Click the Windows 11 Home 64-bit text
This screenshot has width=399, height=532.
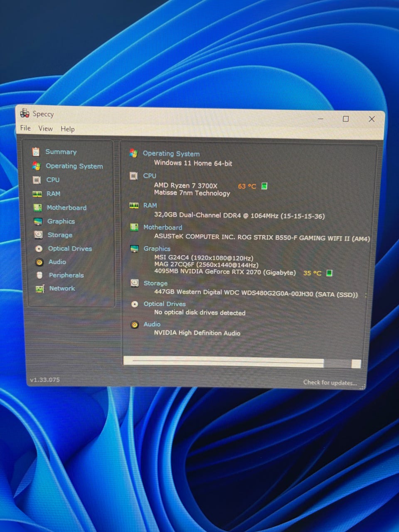point(193,163)
